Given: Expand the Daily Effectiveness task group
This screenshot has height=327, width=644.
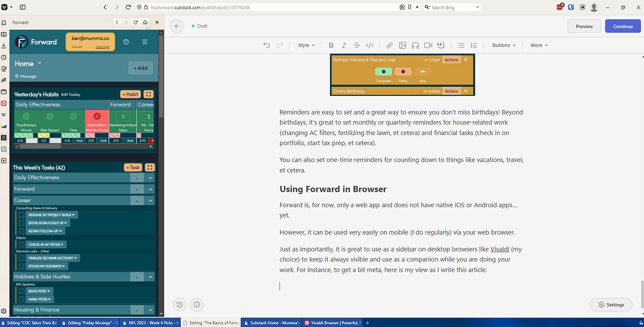Looking at the screenshot, I should (x=150, y=178).
